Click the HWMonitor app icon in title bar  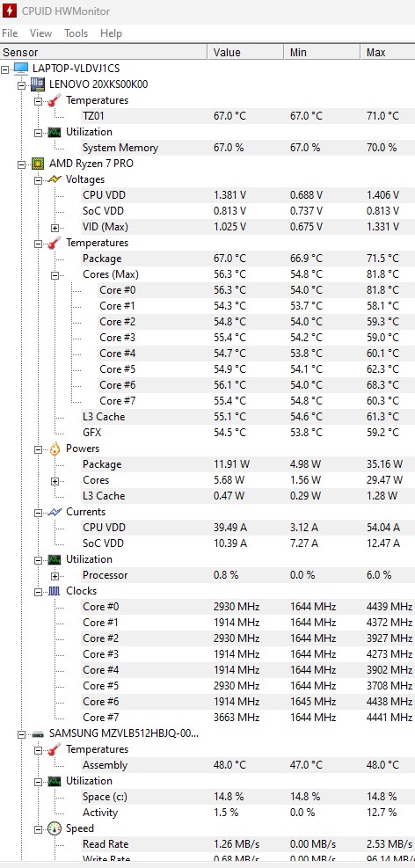[x=10, y=11]
